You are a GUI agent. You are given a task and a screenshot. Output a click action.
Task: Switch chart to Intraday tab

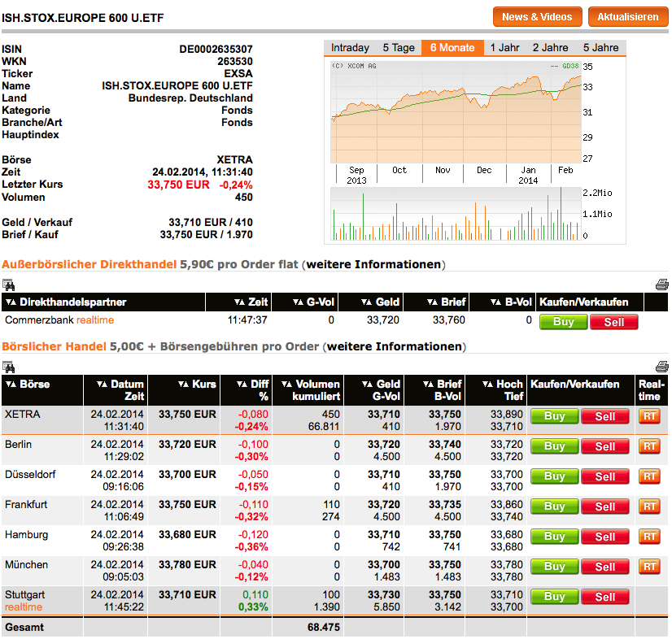[x=350, y=47]
